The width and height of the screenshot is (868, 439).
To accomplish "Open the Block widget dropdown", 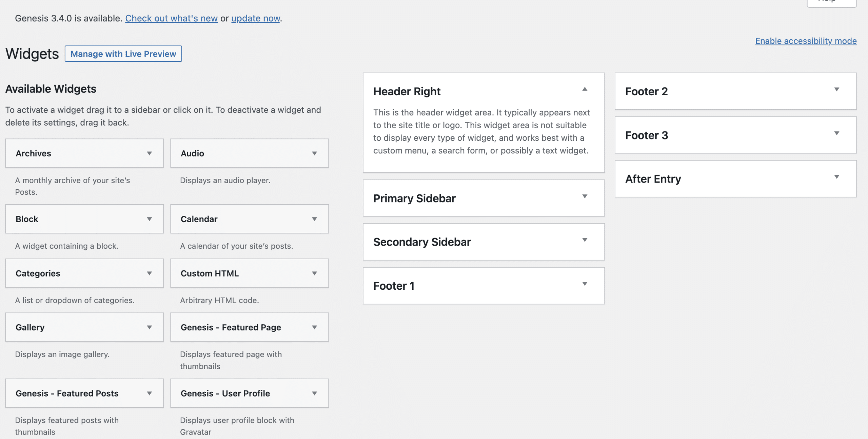I will click(x=150, y=219).
